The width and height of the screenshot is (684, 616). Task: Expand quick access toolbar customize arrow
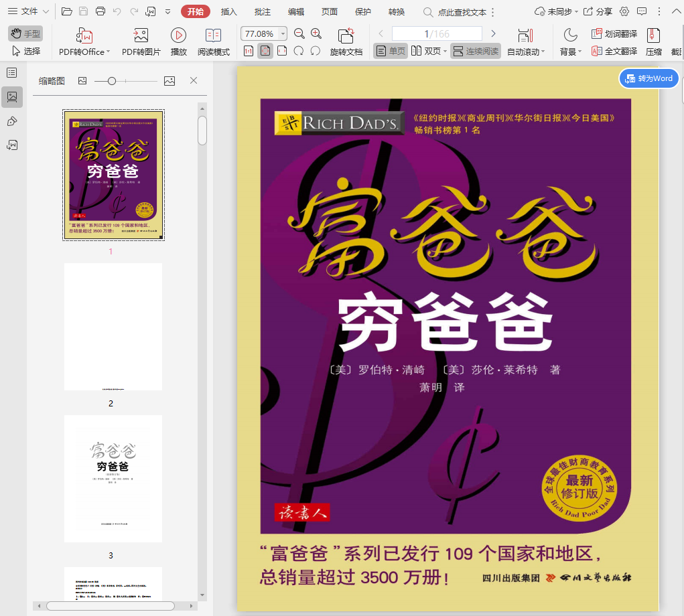click(x=168, y=12)
